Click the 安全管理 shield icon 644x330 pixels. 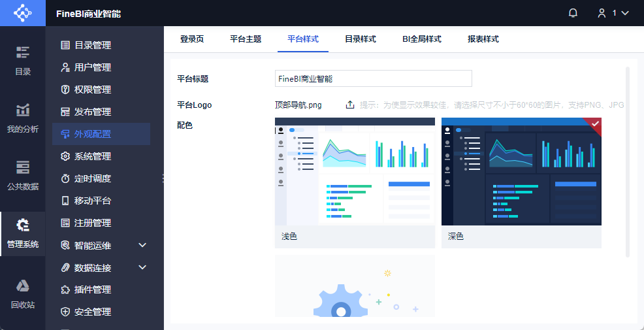click(x=65, y=312)
